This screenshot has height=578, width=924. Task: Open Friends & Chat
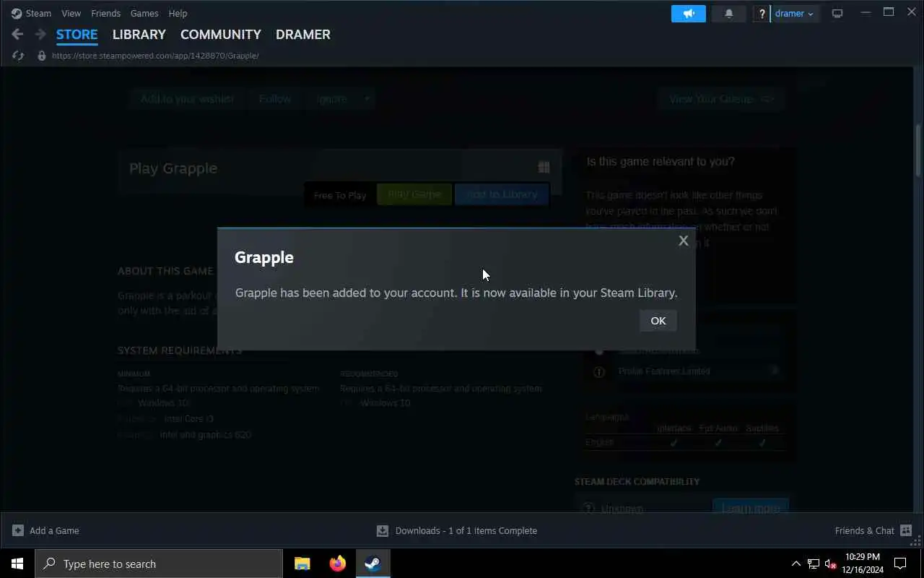click(873, 530)
